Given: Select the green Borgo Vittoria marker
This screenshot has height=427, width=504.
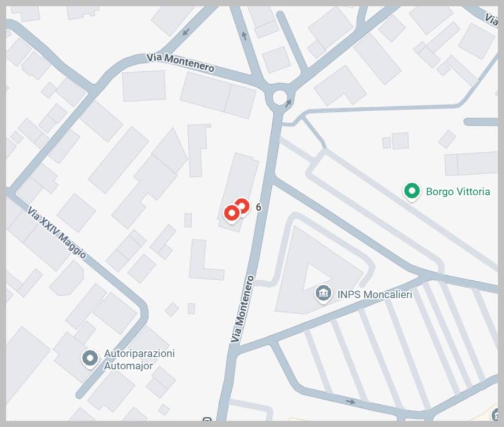Looking at the screenshot, I should point(412,191).
